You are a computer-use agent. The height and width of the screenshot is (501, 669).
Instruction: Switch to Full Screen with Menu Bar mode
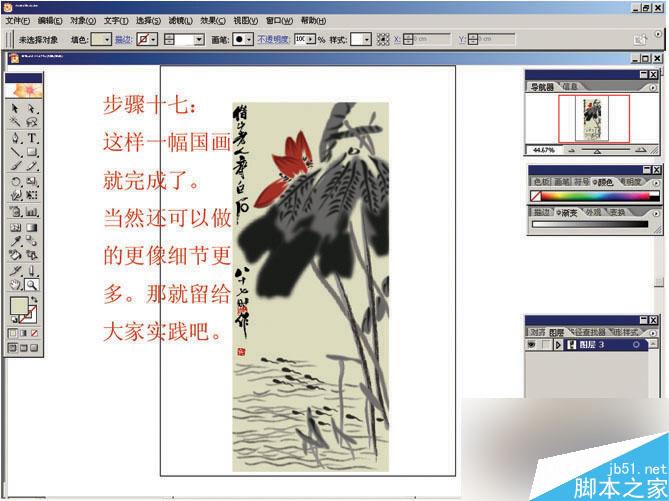pos(23,348)
